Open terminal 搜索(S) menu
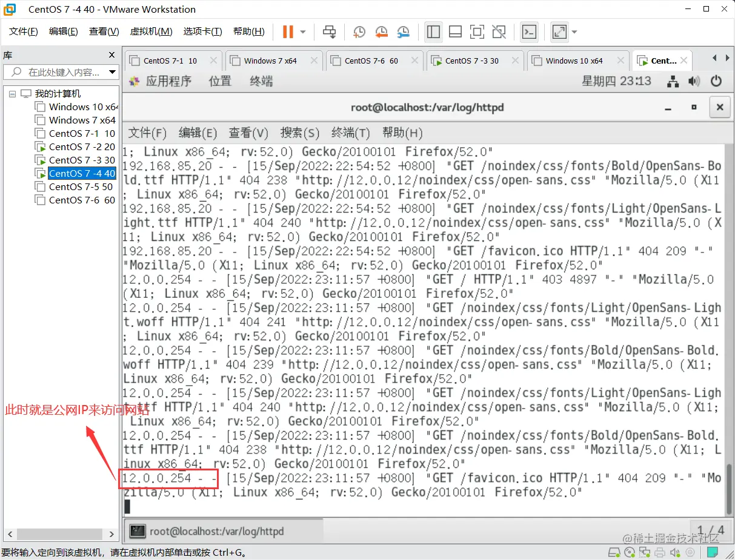735x560 pixels. [299, 133]
